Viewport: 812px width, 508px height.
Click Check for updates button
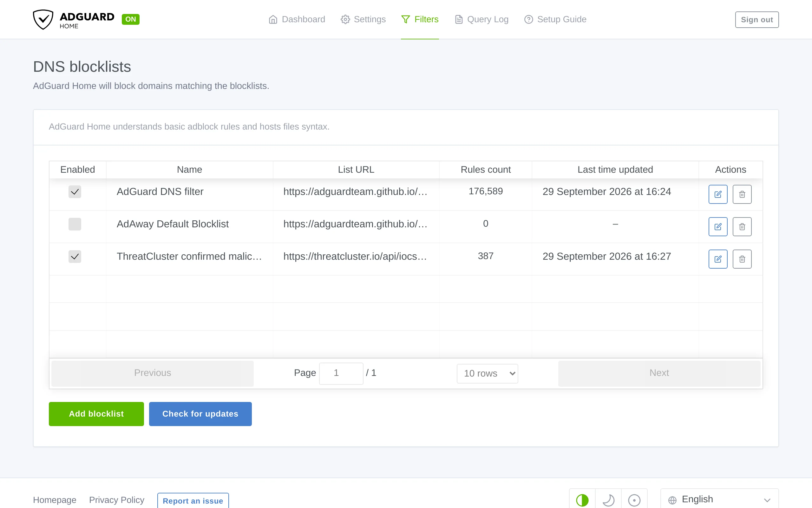[200, 414]
